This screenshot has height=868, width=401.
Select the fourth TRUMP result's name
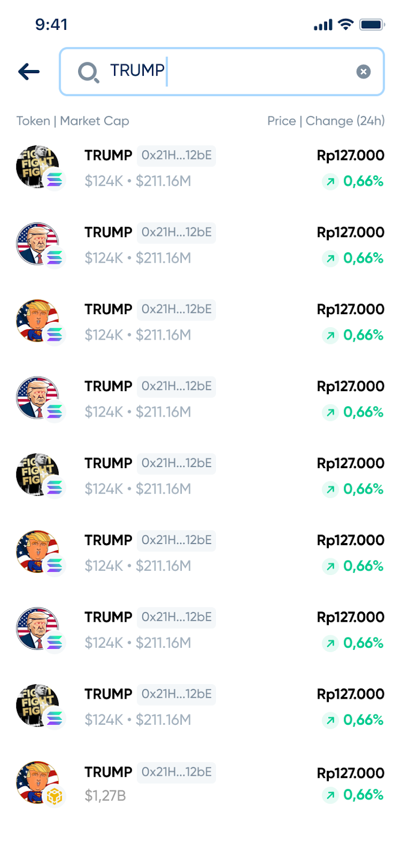tap(108, 386)
